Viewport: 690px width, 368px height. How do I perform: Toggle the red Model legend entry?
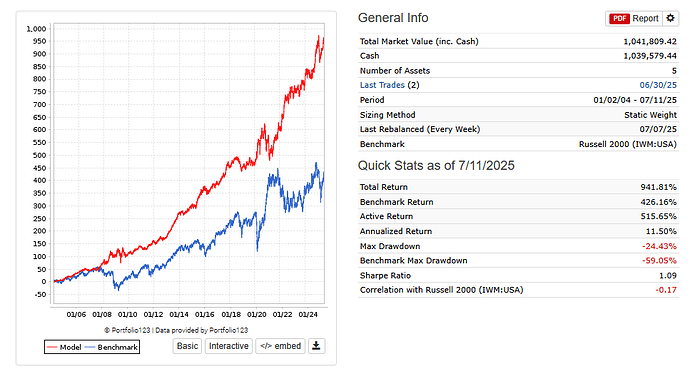tap(64, 347)
